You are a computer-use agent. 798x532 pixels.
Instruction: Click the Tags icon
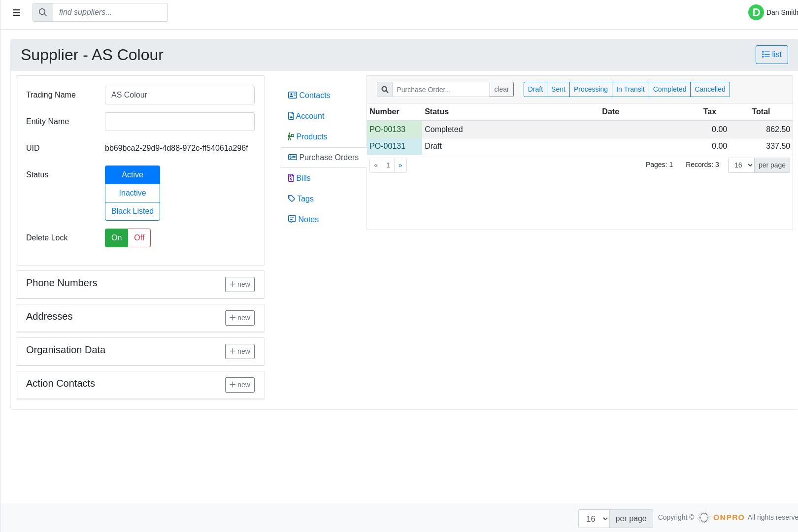[x=292, y=199]
